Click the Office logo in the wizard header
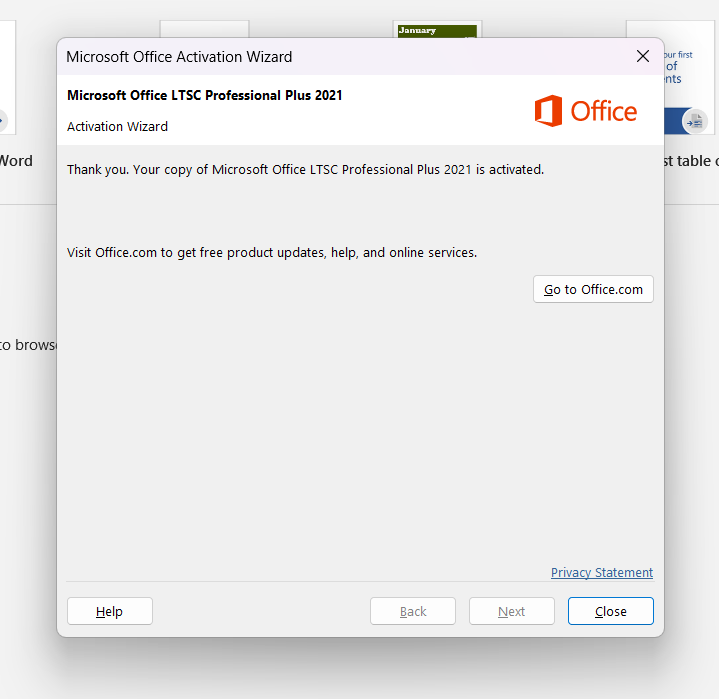 point(586,111)
